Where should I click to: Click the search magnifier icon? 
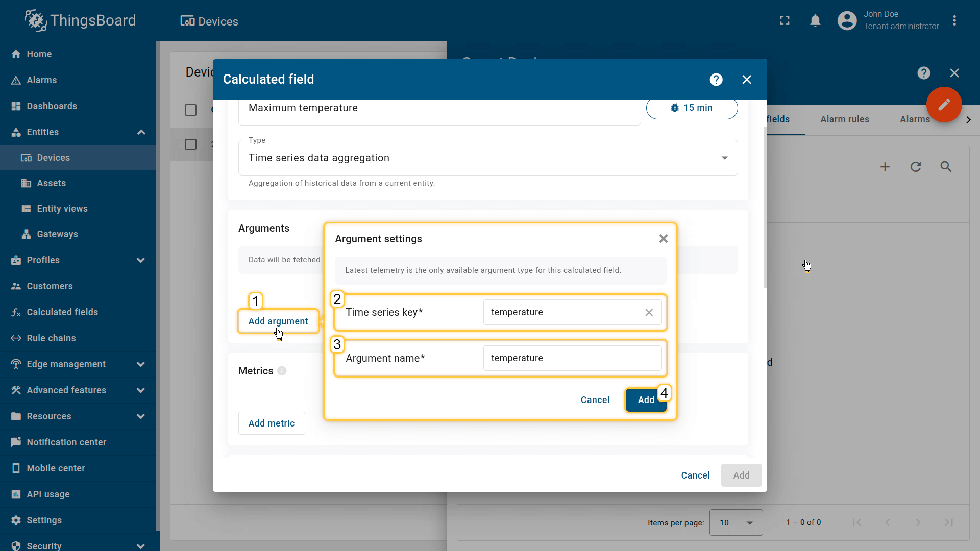coord(946,167)
